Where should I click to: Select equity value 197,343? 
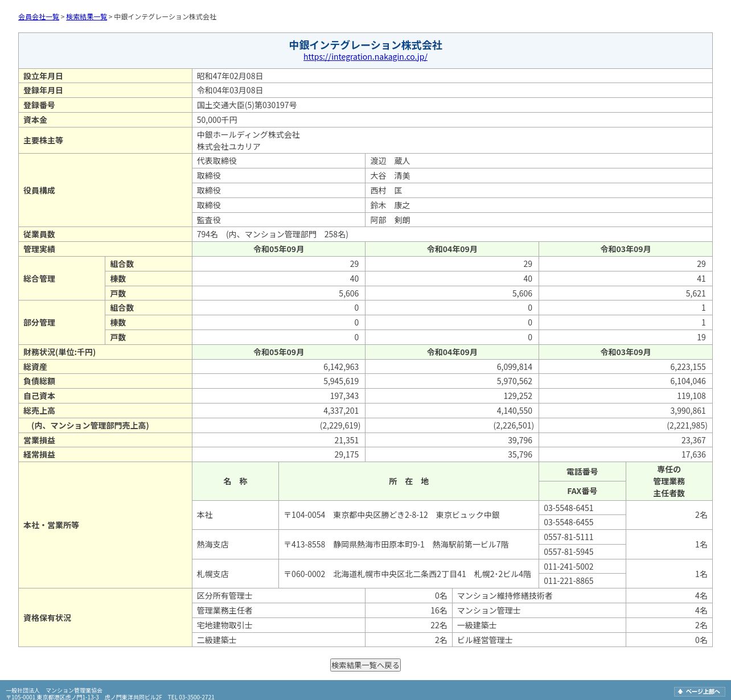coord(344,396)
